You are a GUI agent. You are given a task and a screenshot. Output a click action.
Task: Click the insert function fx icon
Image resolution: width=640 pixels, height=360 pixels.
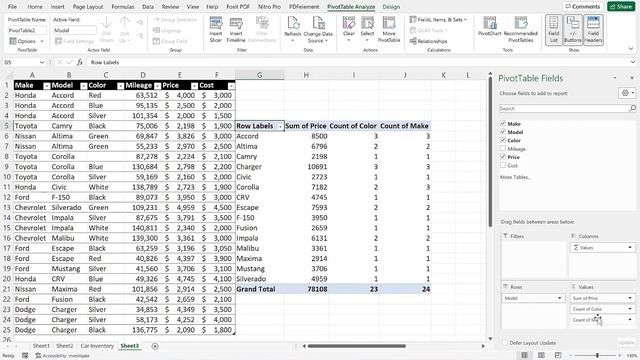coord(80,62)
